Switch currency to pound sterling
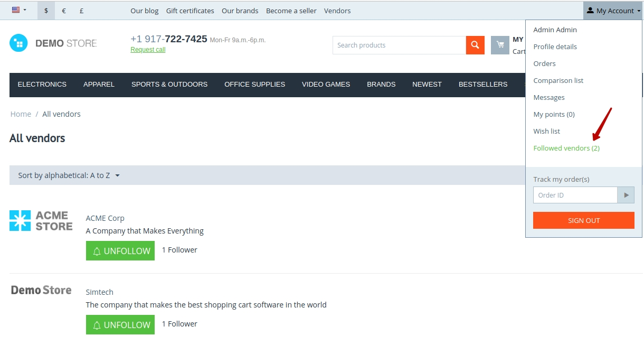The image size is (644, 345). 81,11
